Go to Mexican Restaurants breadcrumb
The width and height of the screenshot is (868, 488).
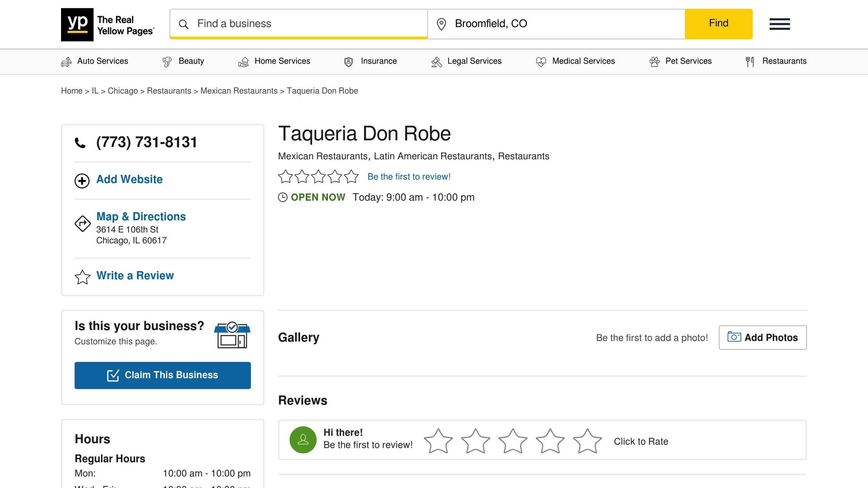coord(239,91)
